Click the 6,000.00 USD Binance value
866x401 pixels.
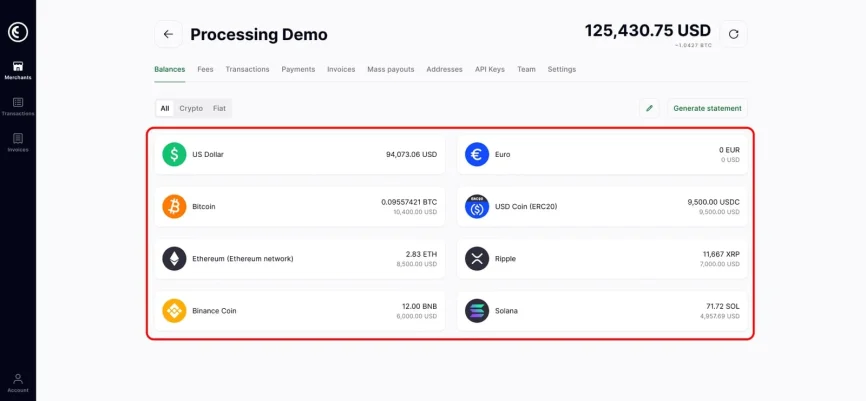[416, 316]
